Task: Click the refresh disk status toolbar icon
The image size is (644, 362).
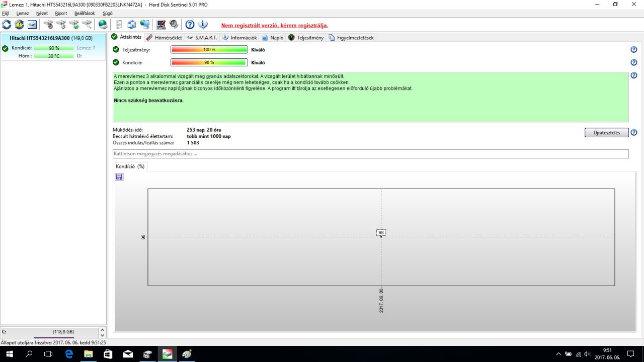Action: pyautogui.click(x=7, y=24)
